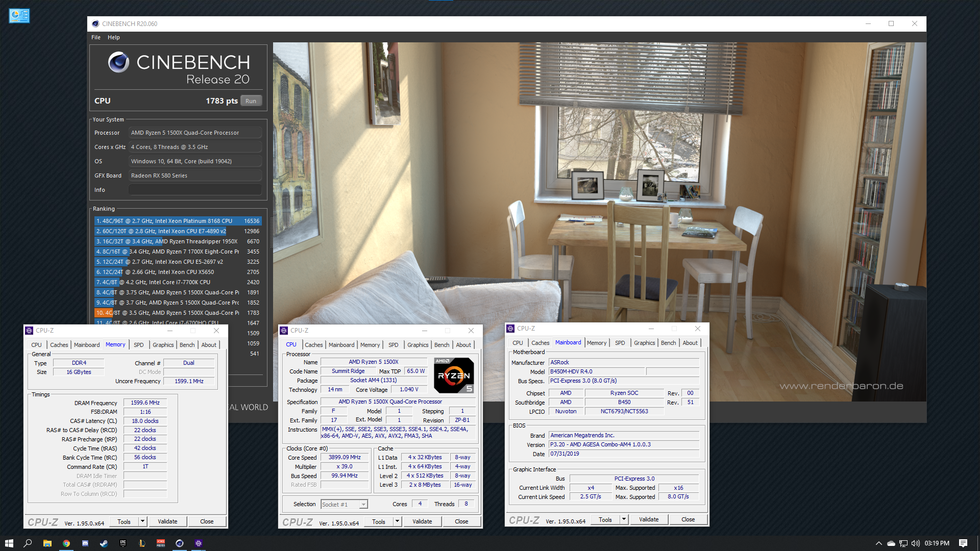This screenshot has height=551, width=980.
Task: Click the Ryzen 5 logo in CPU-Z
Action: [454, 375]
